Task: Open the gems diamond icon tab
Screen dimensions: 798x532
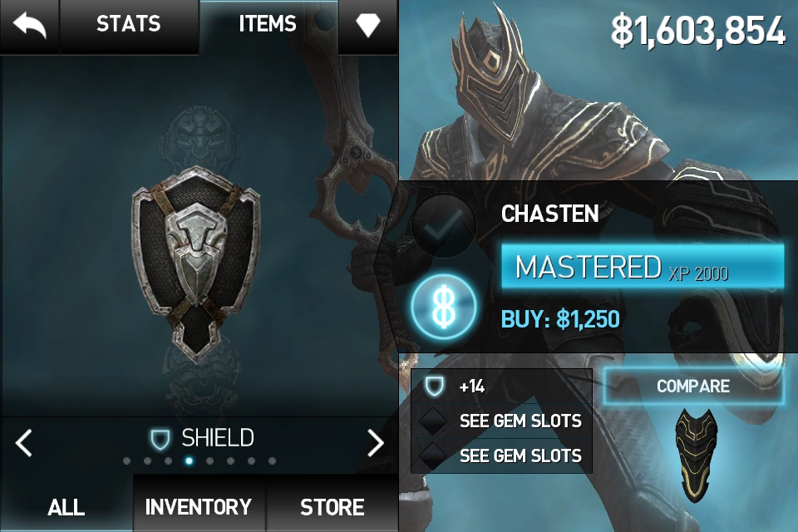Action: pos(368,24)
